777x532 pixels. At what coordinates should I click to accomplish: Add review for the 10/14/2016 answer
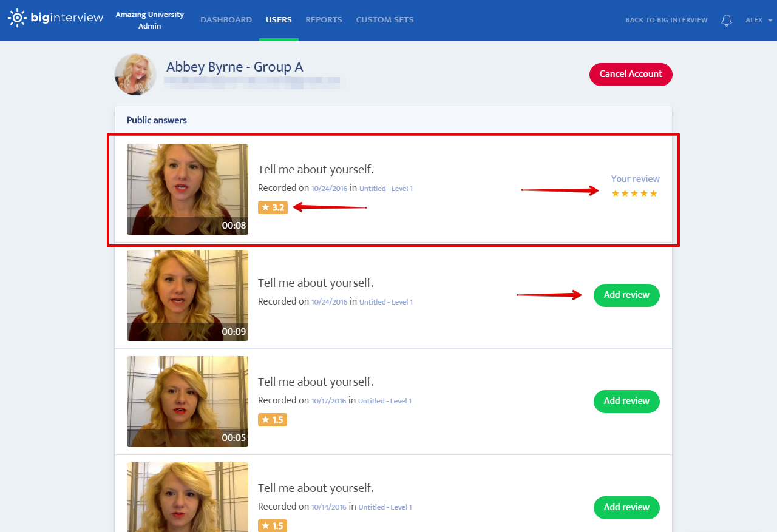[x=626, y=507]
